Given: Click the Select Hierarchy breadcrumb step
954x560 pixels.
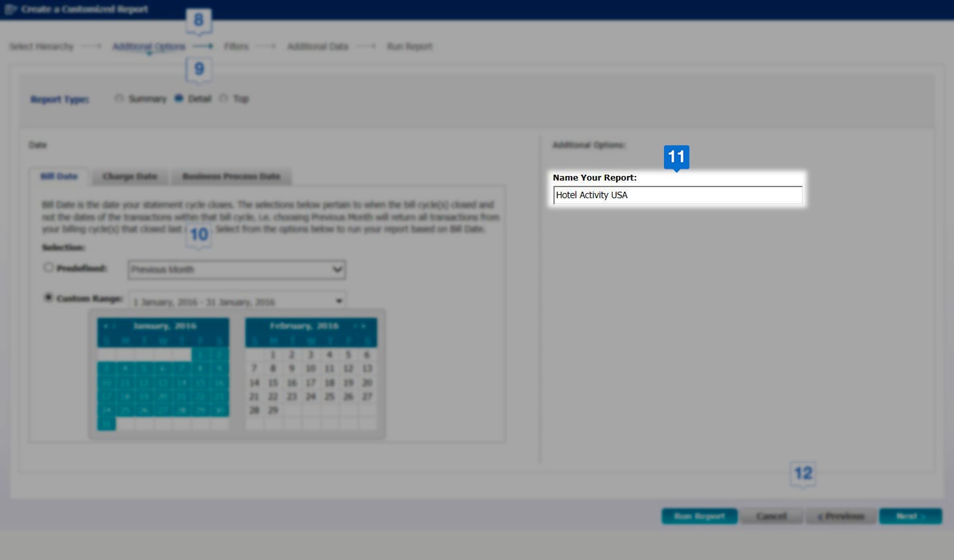Looking at the screenshot, I should pos(41,46).
